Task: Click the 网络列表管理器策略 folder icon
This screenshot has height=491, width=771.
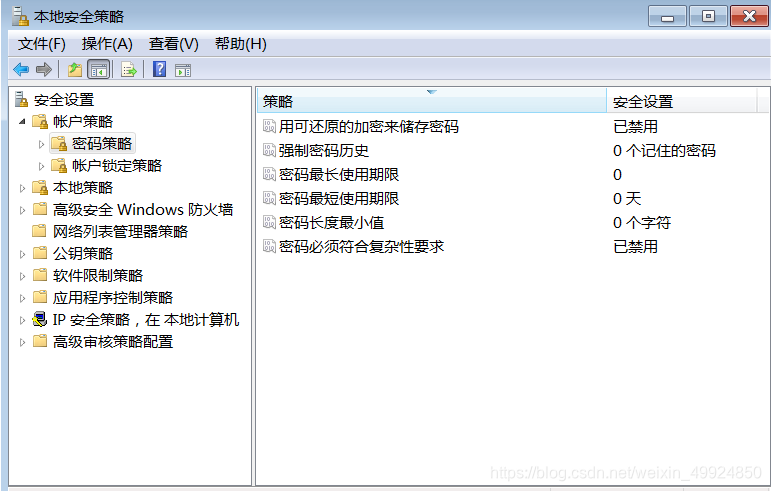Action: 39,231
